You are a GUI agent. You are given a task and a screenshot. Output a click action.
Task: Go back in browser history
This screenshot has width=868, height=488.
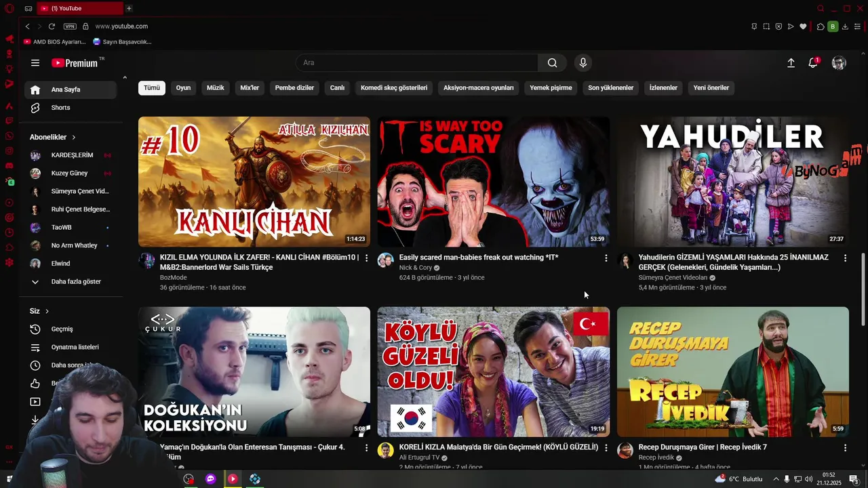(27, 26)
